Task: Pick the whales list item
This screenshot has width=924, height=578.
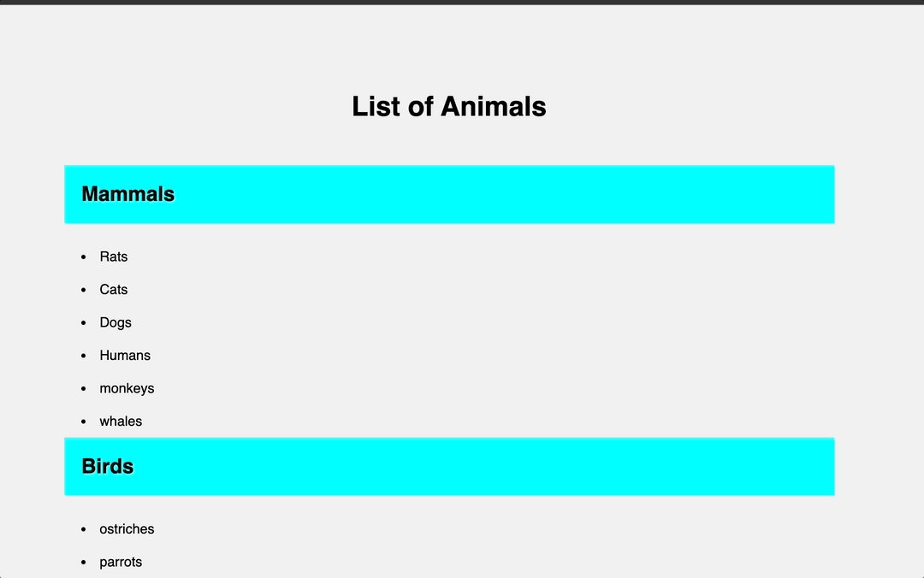Action: 121,422
